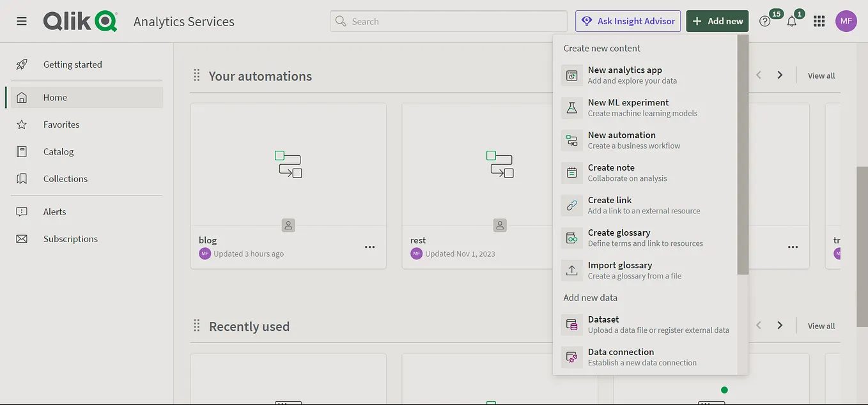
Task: Open the Collections page
Action: pos(65,178)
